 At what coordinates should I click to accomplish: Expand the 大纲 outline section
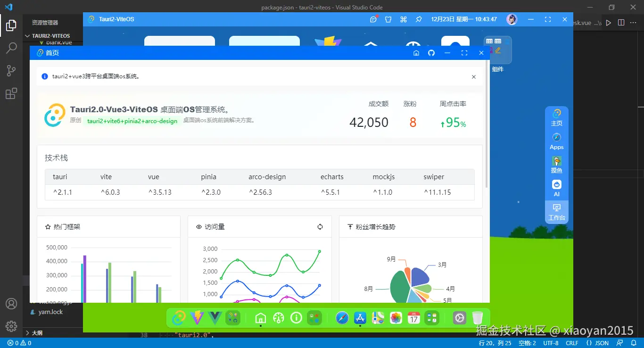37,333
